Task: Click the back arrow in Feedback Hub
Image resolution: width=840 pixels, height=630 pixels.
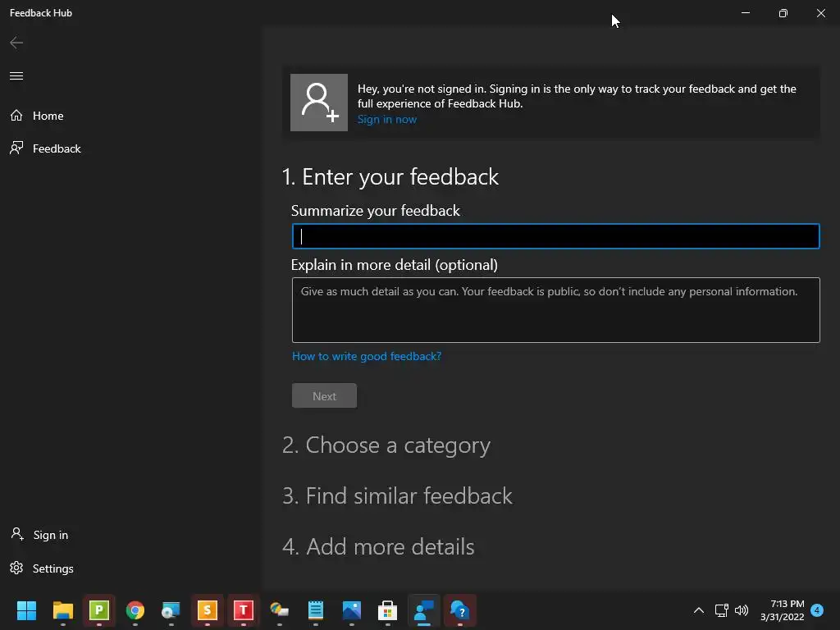Action: point(16,43)
